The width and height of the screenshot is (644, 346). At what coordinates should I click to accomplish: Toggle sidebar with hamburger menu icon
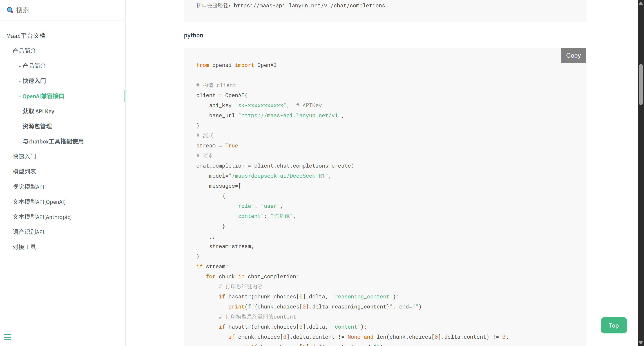click(x=8, y=337)
